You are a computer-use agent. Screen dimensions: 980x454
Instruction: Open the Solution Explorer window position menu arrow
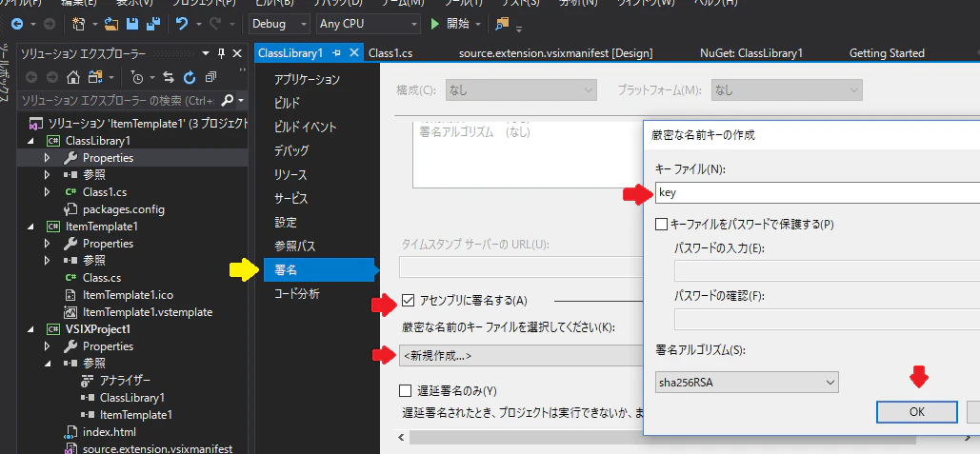pyautogui.click(x=206, y=53)
